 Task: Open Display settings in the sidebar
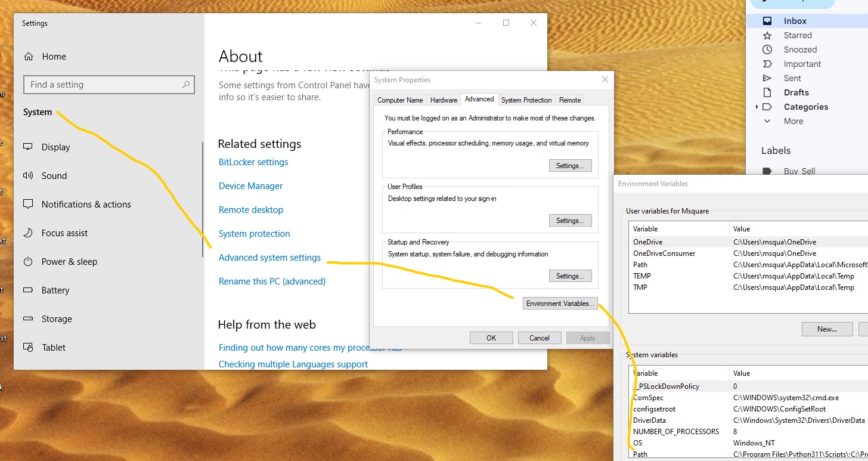click(x=55, y=147)
